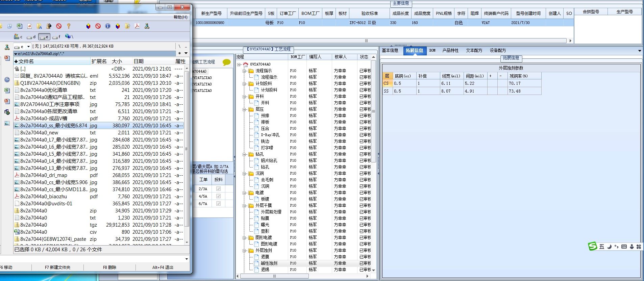
Task: Switch to drive f
Action: [57, 36]
